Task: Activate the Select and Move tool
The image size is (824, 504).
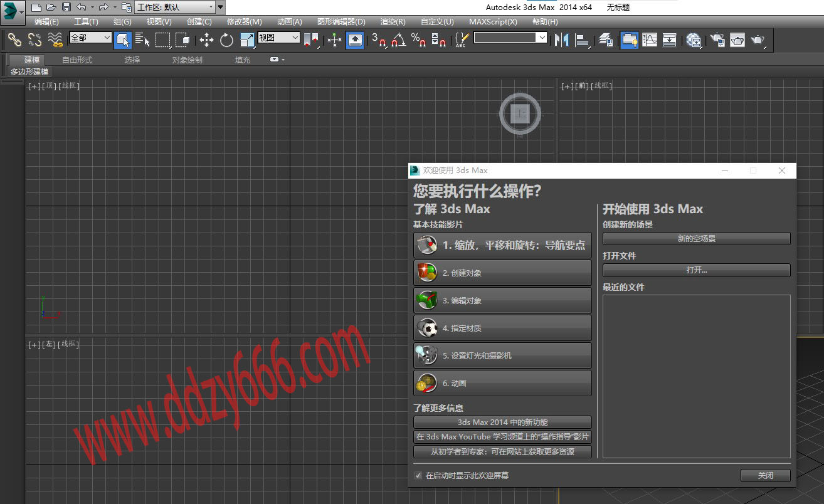Action: tap(206, 39)
